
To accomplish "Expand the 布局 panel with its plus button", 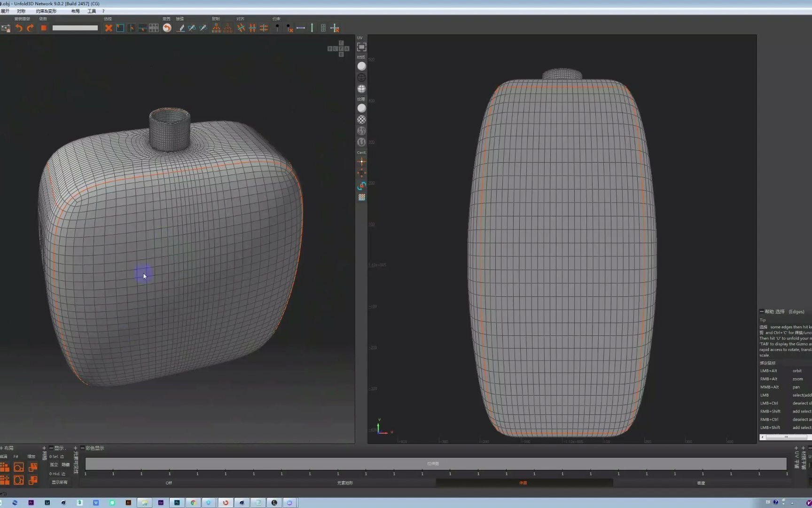I will 3,448.
